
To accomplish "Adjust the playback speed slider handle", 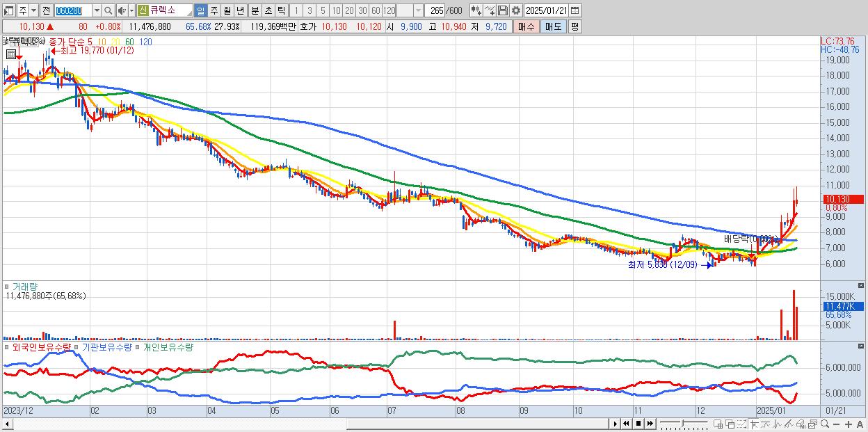I will 682,423.
